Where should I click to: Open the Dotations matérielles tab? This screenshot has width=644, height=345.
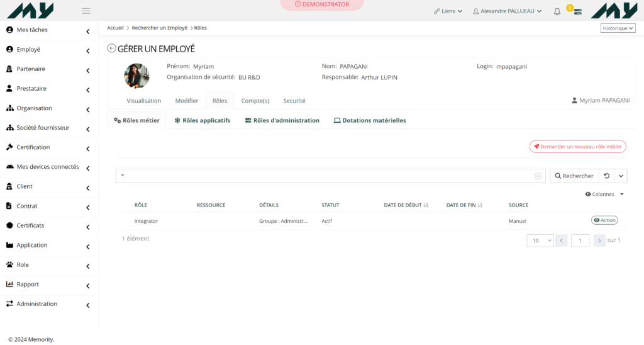tap(369, 120)
